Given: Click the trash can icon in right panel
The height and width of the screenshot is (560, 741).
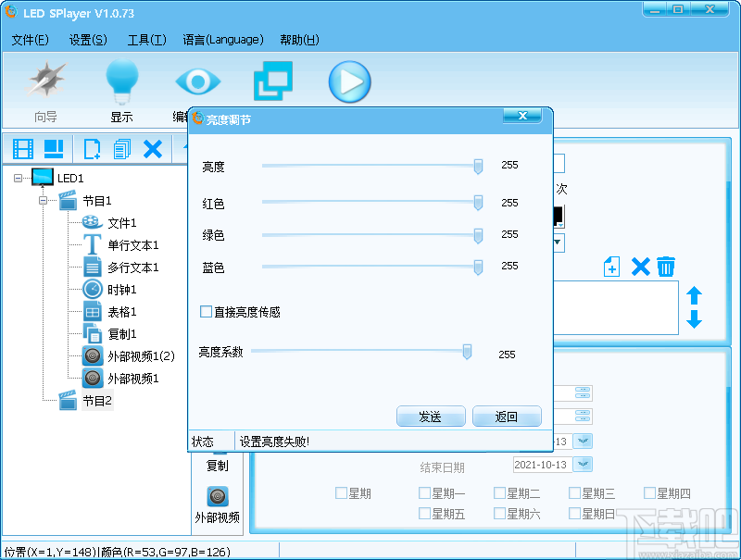Looking at the screenshot, I should (666, 267).
